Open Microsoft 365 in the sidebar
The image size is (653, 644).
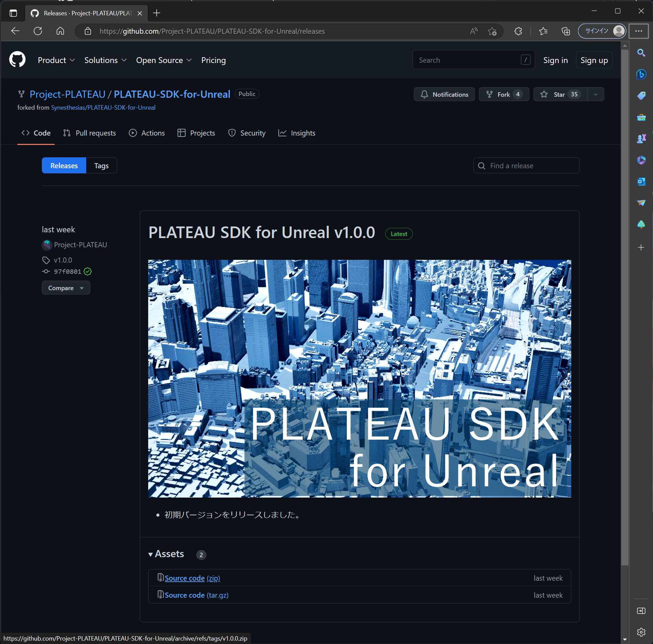click(x=641, y=160)
